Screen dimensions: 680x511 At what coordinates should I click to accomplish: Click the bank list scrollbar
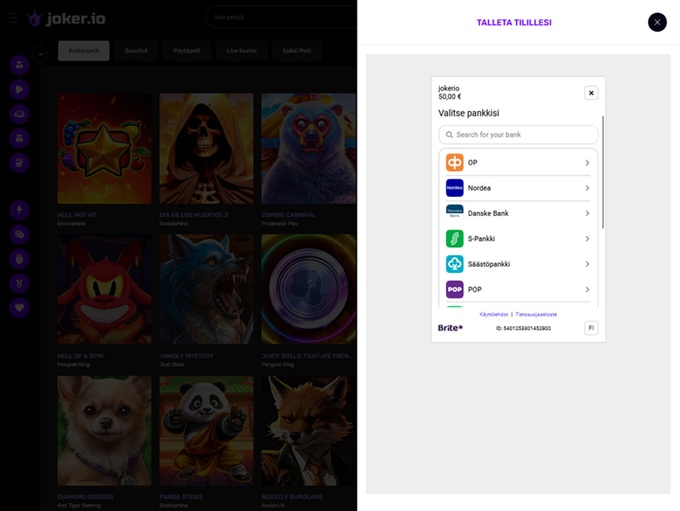tap(602, 200)
